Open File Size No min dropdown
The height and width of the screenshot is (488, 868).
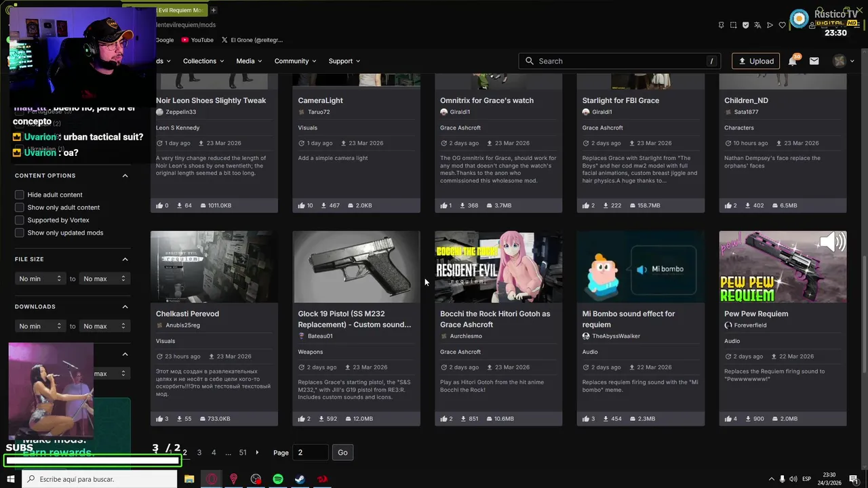pyautogui.click(x=40, y=279)
